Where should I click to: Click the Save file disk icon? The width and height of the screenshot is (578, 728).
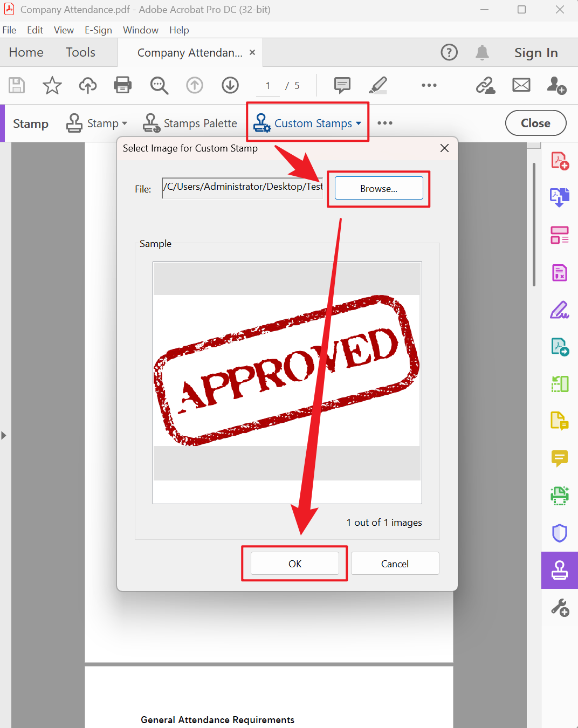17,85
